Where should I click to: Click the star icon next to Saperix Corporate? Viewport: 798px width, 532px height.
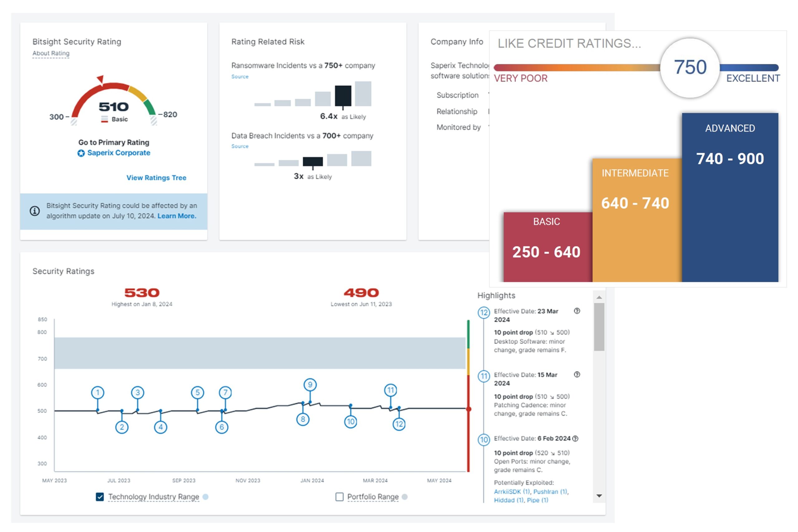click(81, 153)
